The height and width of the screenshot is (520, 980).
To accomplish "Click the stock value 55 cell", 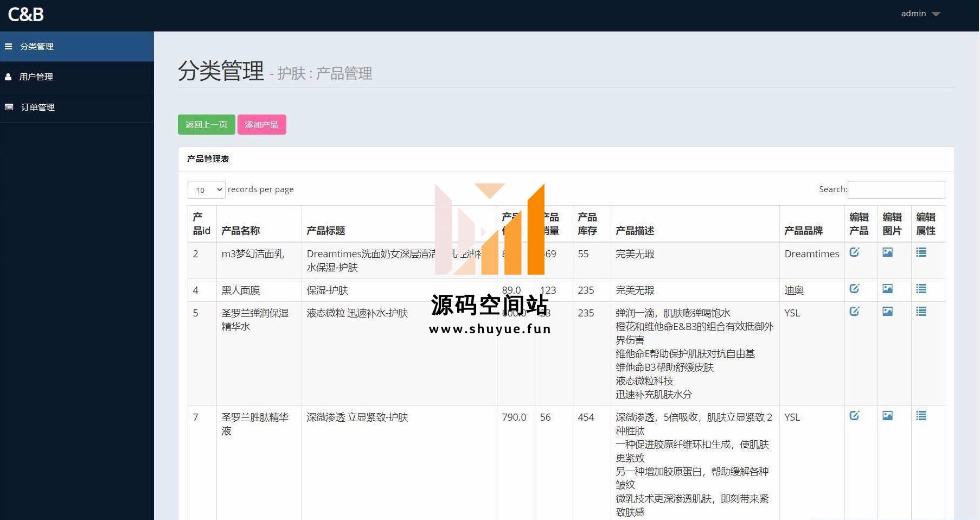I will coord(592,261).
